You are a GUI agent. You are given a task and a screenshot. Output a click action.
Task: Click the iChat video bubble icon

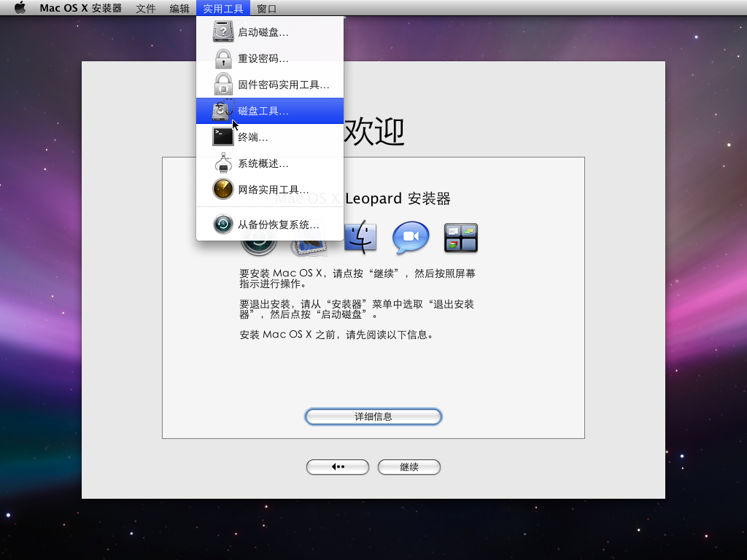pyautogui.click(x=411, y=237)
